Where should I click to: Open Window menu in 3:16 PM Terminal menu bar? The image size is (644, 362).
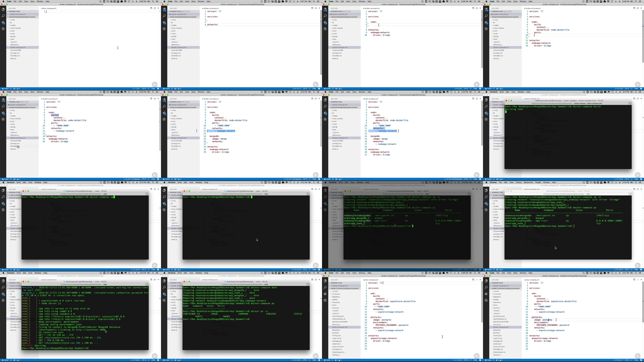click(x=199, y=273)
